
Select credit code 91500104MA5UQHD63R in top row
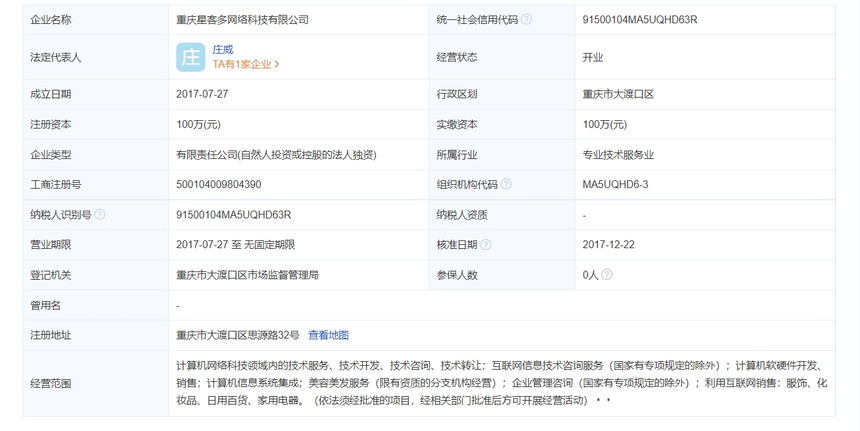[640, 20]
